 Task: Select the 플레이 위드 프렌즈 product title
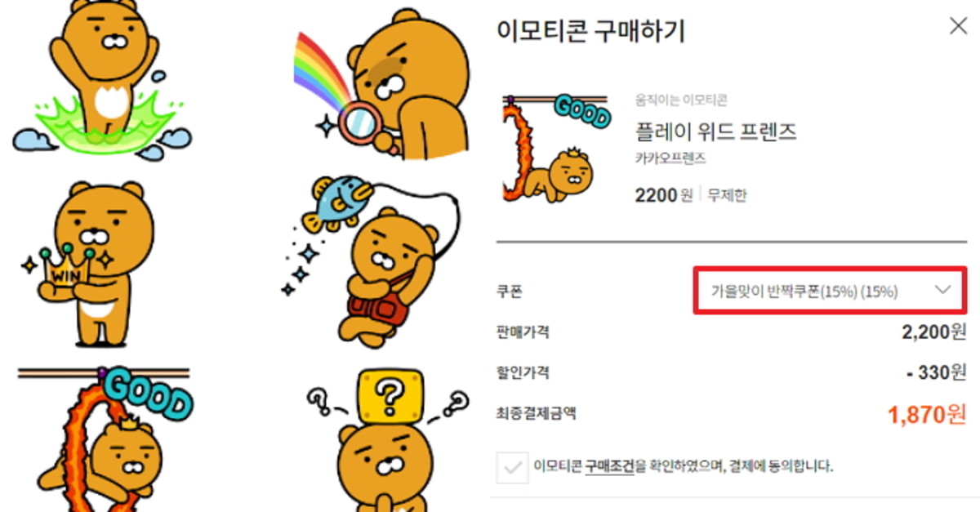coord(715,131)
